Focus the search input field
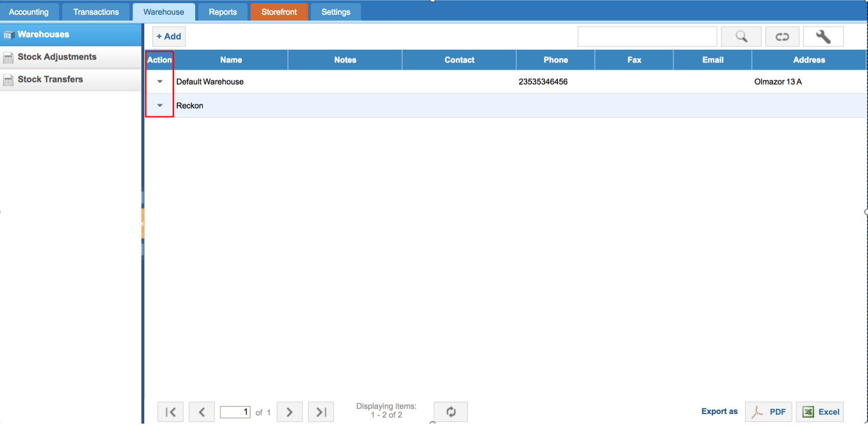Screen dimensions: 868x433 click(x=647, y=37)
